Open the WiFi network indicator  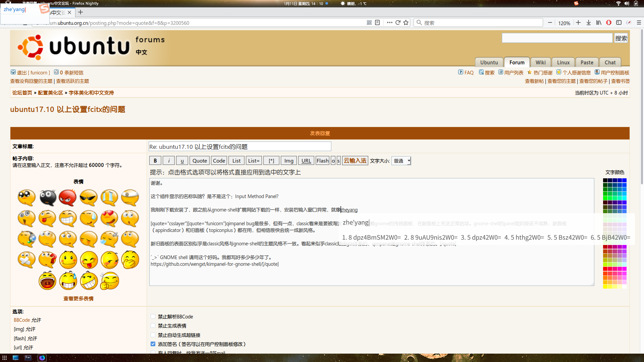(618, 3)
